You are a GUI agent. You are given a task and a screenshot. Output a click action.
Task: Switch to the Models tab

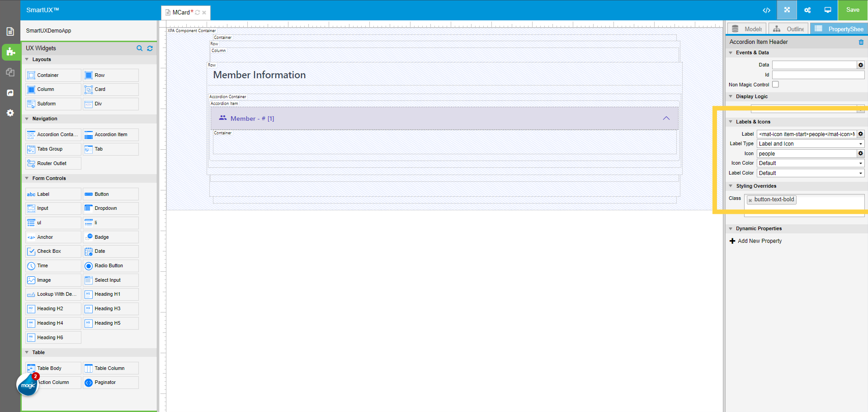click(746, 28)
